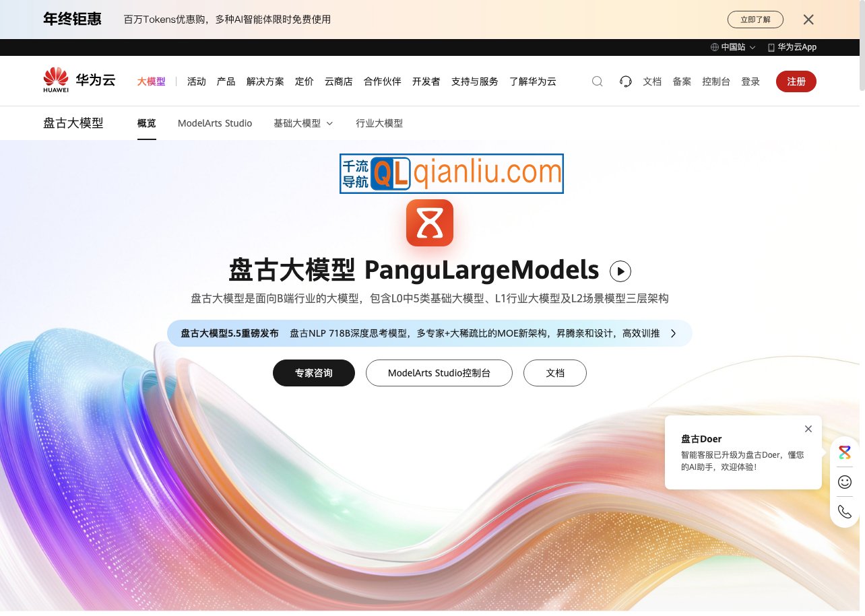Click the 立即了解 promotion button
Viewport: 865px width, 616px height.
coord(755,20)
